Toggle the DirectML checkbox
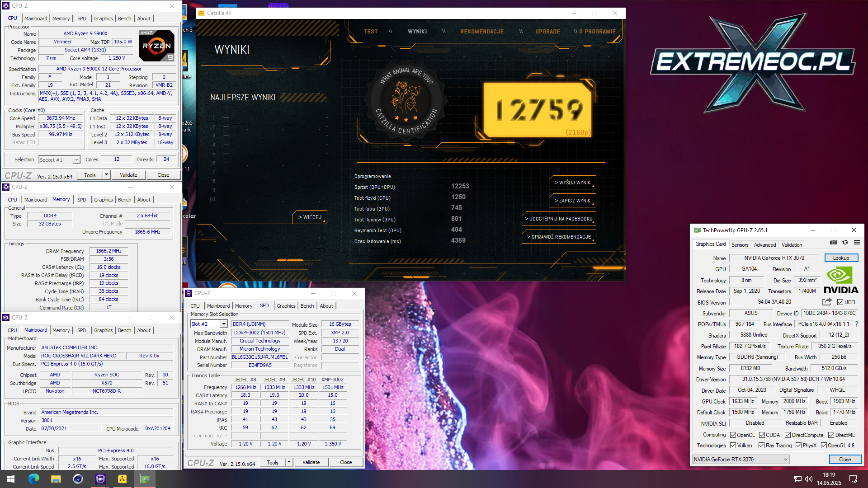The width and height of the screenshot is (868, 488). 831,435
